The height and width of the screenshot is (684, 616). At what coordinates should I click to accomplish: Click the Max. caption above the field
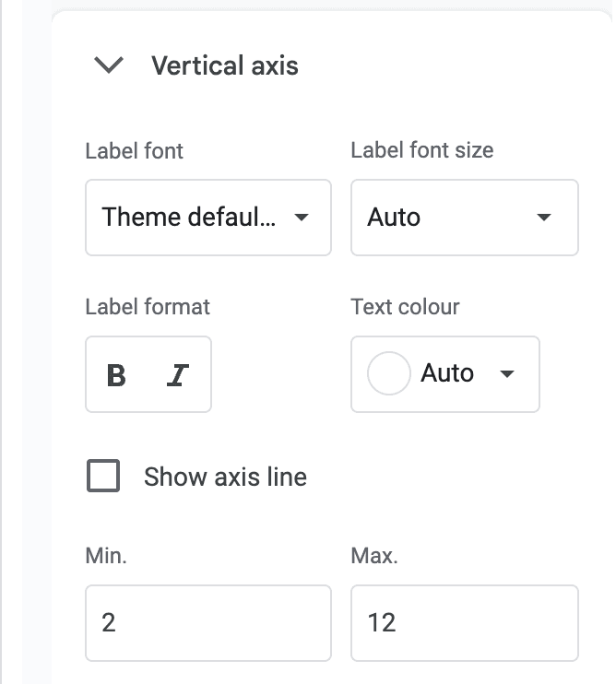point(373,556)
